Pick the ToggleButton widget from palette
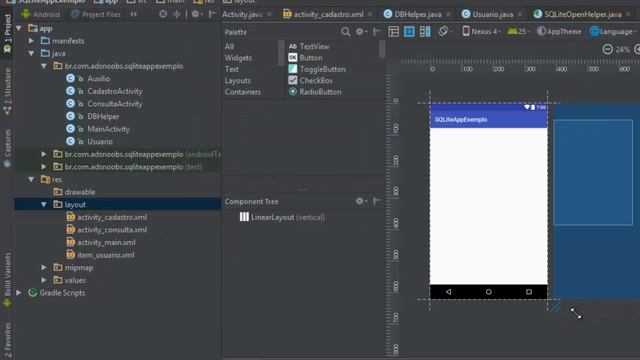Screen dimensions: 640x360 [x=317, y=69]
